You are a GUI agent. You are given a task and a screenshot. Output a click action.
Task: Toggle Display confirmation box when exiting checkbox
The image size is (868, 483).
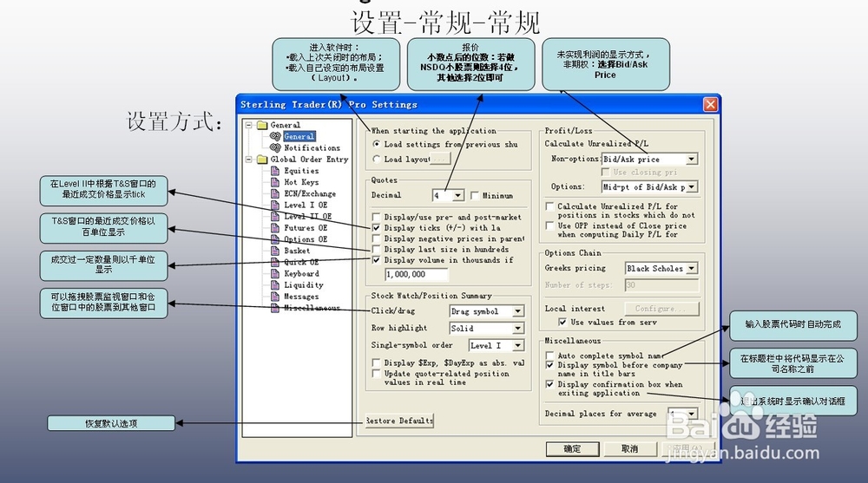point(549,384)
